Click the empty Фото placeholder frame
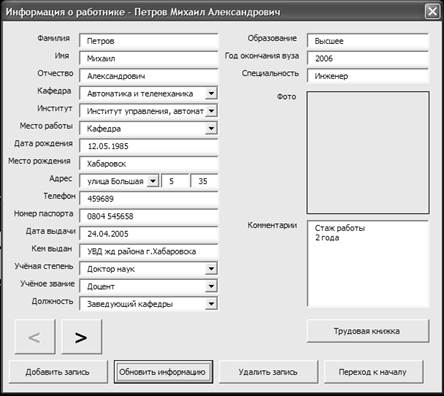The image size is (444, 396). pos(368,152)
